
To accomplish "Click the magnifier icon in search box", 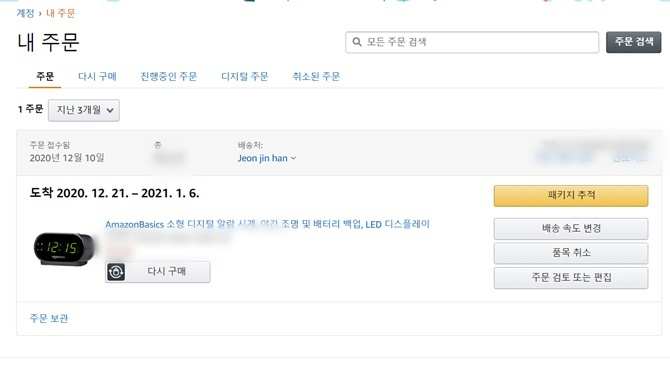I will 356,42.
